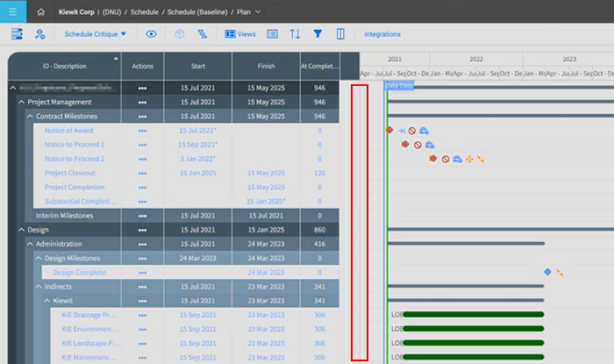Click the activity rows layout toolbar icon
The width and height of the screenshot is (614, 364).
click(x=17, y=34)
